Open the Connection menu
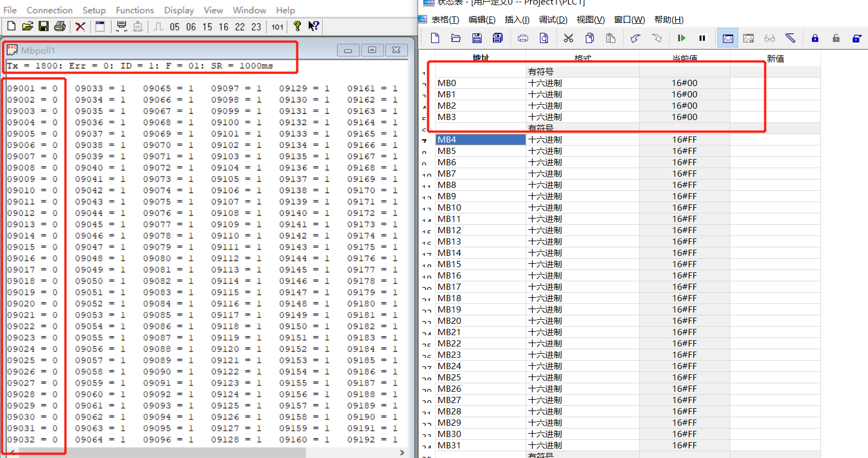Image resolution: width=868 pixels, height=458 pixels. (49, 10)
